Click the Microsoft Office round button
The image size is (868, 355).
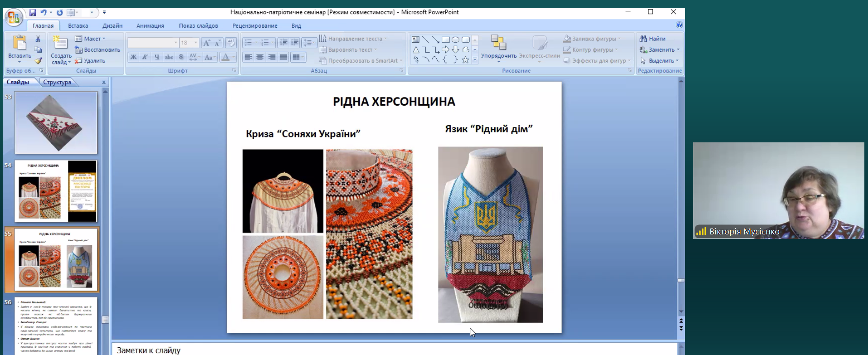[x=13, y=18]
